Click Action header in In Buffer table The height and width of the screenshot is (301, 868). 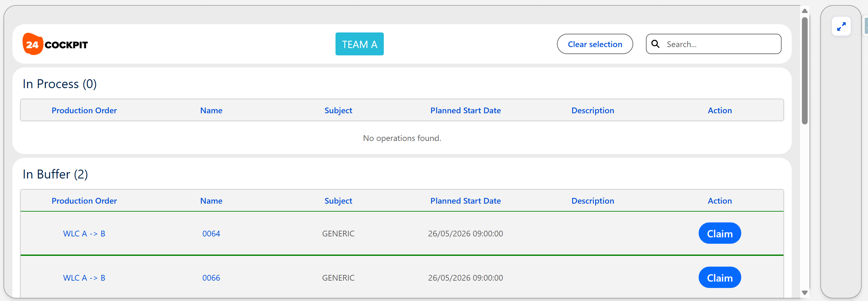720,201
